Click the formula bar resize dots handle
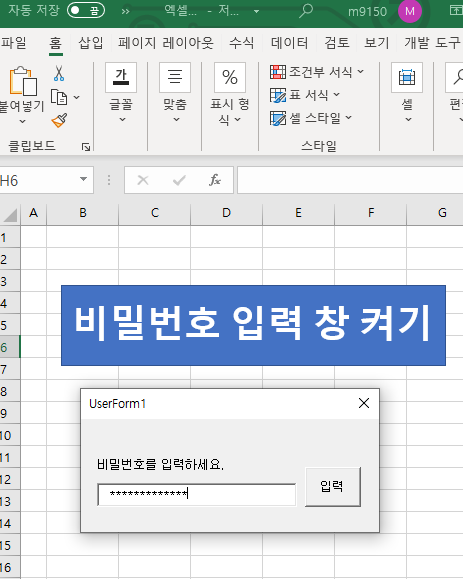Image resolution: width=463 pixels, height=579 pixels. point(109,180)
